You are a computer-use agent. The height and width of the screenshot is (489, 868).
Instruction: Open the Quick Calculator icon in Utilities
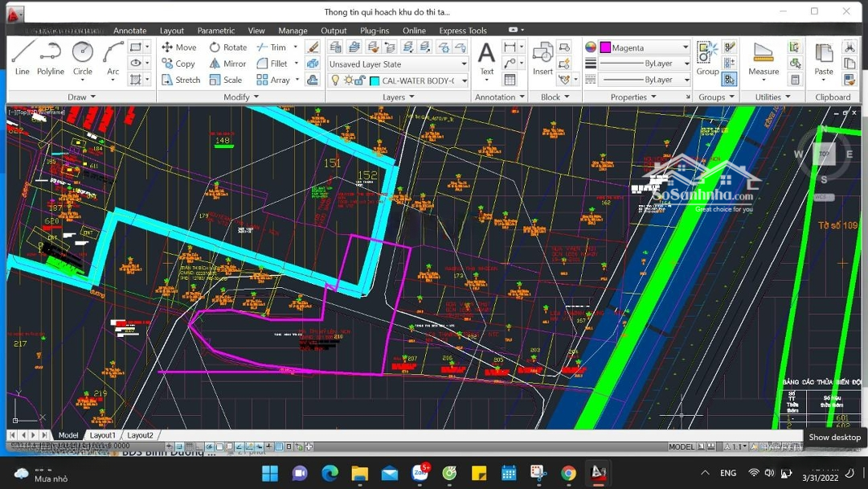coord(795,80)
